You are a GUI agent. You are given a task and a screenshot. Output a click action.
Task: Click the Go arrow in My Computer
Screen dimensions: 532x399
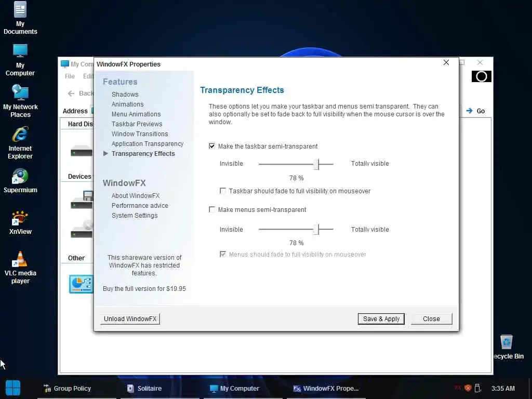point(470,111)
